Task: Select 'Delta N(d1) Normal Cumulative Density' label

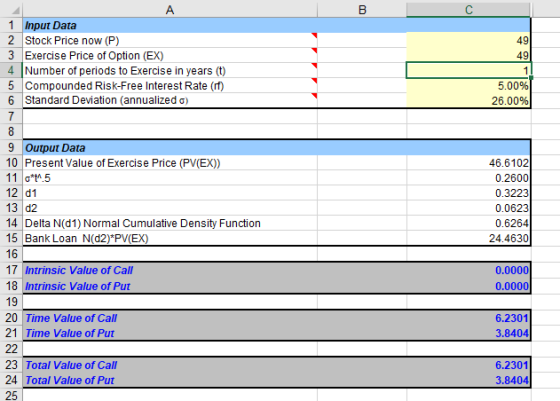Action: tap(170, 223)
